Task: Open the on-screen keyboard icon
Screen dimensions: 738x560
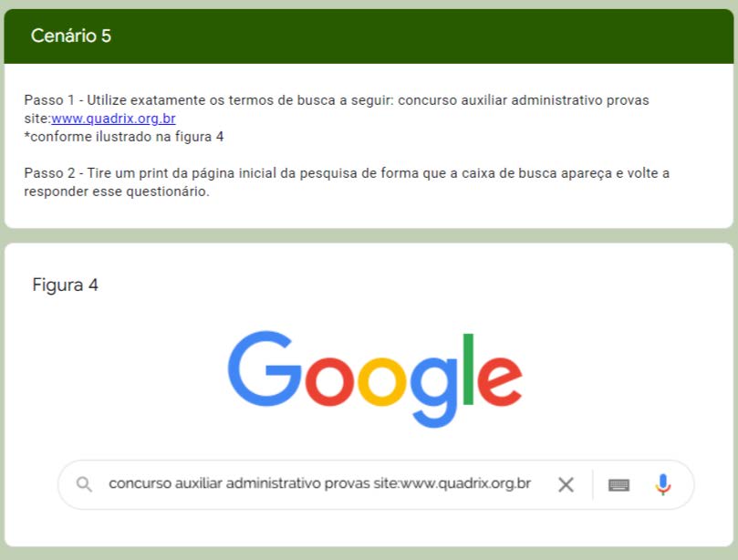Action: 618,484
